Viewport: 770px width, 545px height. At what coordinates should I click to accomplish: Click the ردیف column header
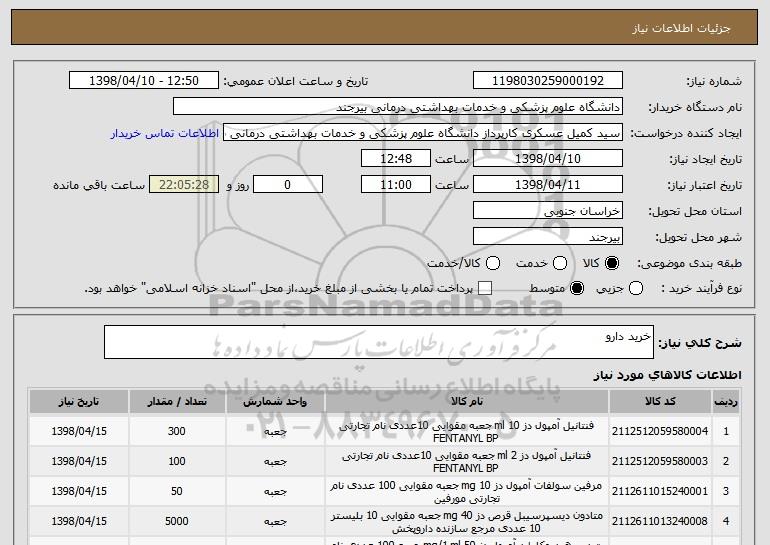point(726,402)
